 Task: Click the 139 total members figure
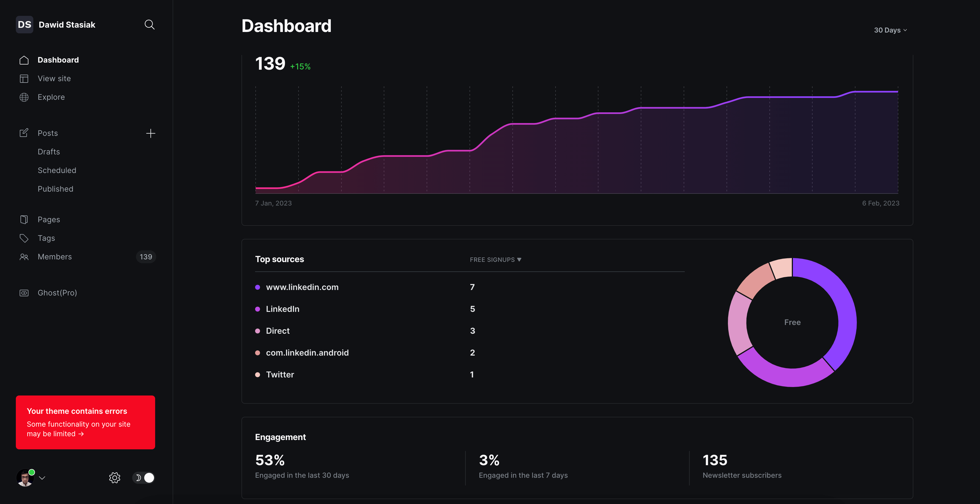(x=270, y=64)
